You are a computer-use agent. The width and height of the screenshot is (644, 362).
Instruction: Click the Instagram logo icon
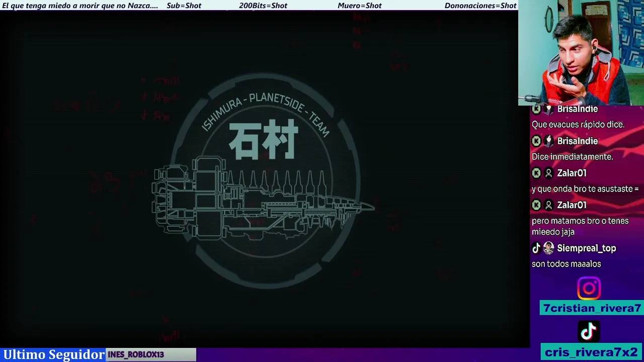(x=589, y=289)
